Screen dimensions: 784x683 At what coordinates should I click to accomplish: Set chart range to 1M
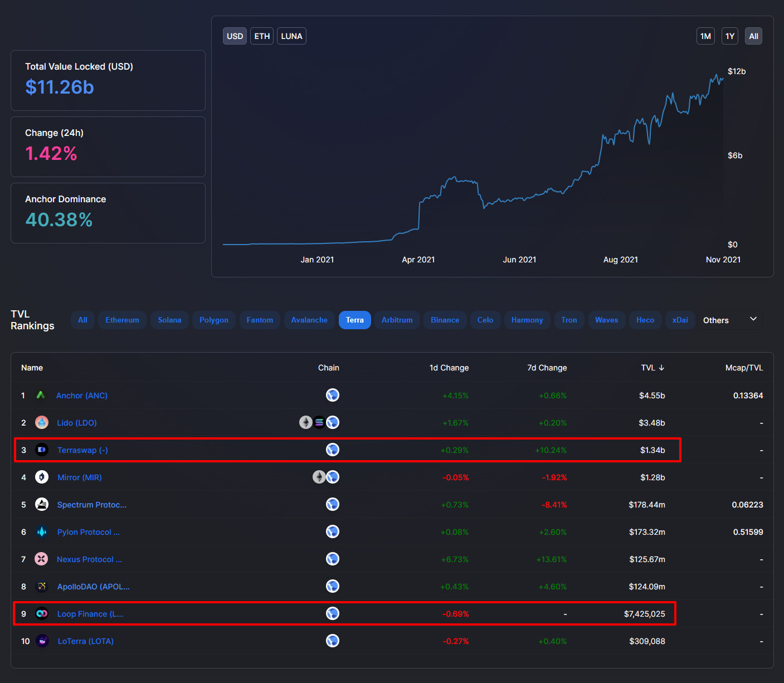[705, 36]
